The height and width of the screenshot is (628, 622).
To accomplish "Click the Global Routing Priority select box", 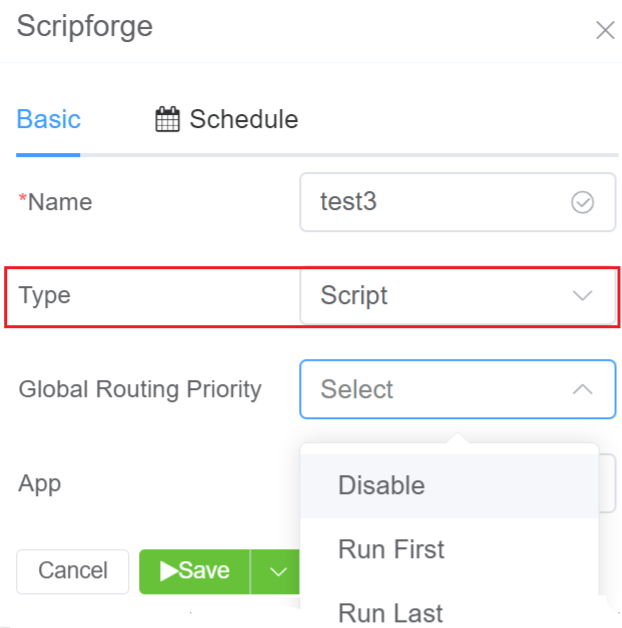I will (440, 389).
